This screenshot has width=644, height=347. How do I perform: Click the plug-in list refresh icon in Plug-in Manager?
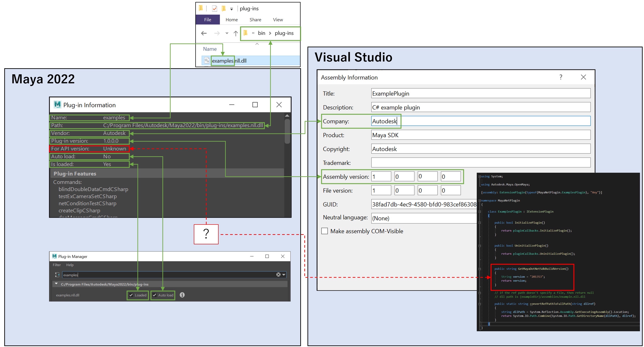point(57,274)
